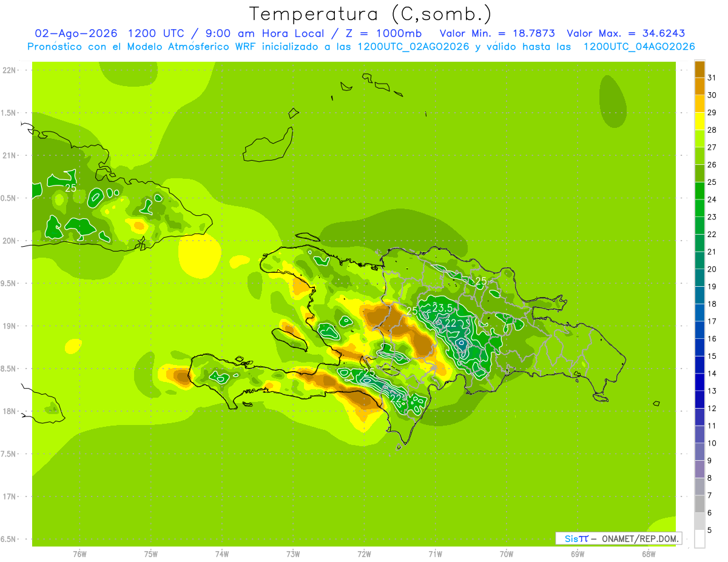This screenshot has height=562, width=728.
Task: Click the "20N" latitude axis label
Action: (x=10, y=241)
